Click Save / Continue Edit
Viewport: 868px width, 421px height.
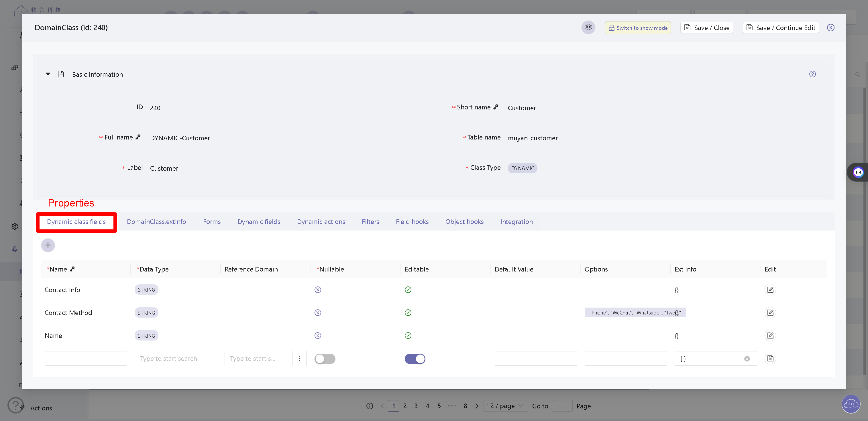(x=781, y=27)
